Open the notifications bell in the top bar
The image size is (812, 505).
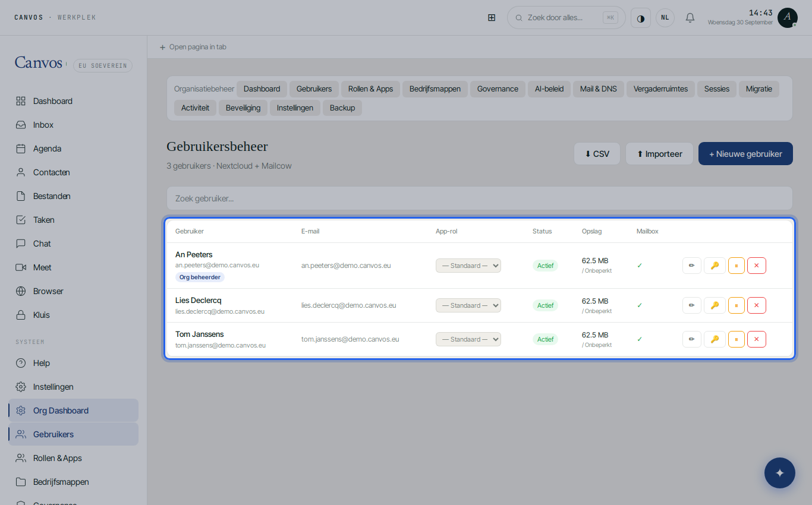coord(690,18)
